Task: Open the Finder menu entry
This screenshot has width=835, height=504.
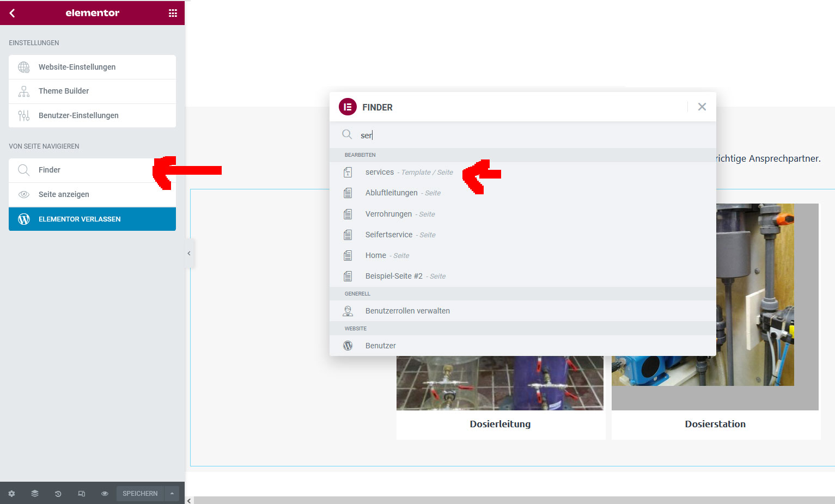Action: (x=92, y=170)
